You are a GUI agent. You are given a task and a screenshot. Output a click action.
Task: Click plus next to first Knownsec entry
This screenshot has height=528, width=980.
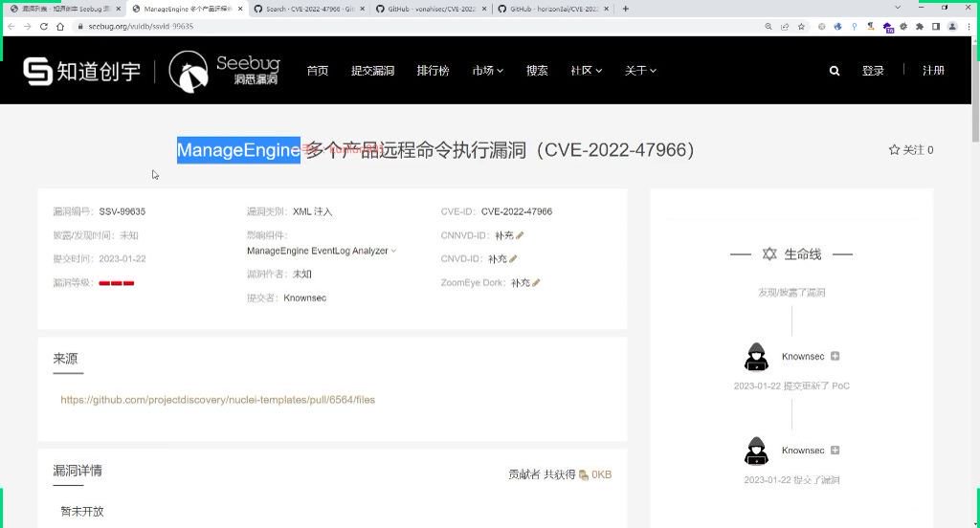[835, 356]
